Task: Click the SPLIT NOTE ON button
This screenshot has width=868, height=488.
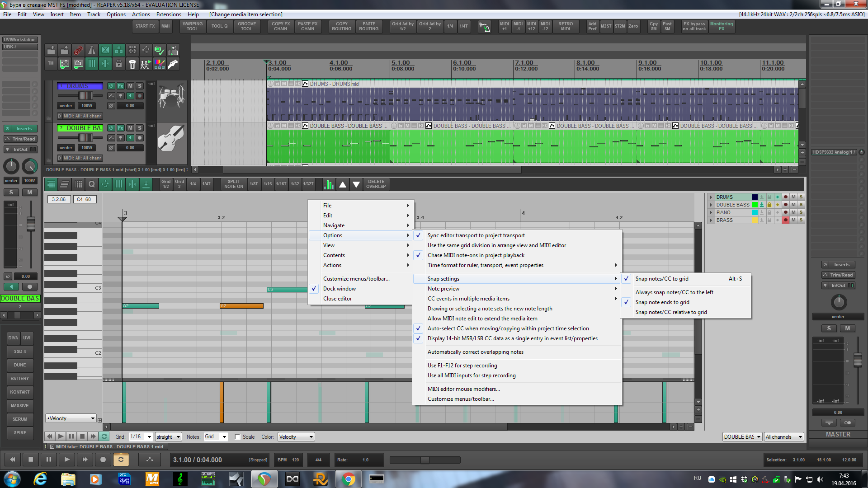Action: tap(234, 184)
